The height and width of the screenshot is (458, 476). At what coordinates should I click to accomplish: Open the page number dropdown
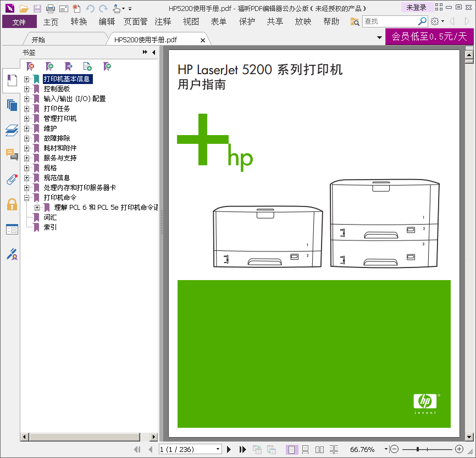pyautogui.click(x=218, y=449)
